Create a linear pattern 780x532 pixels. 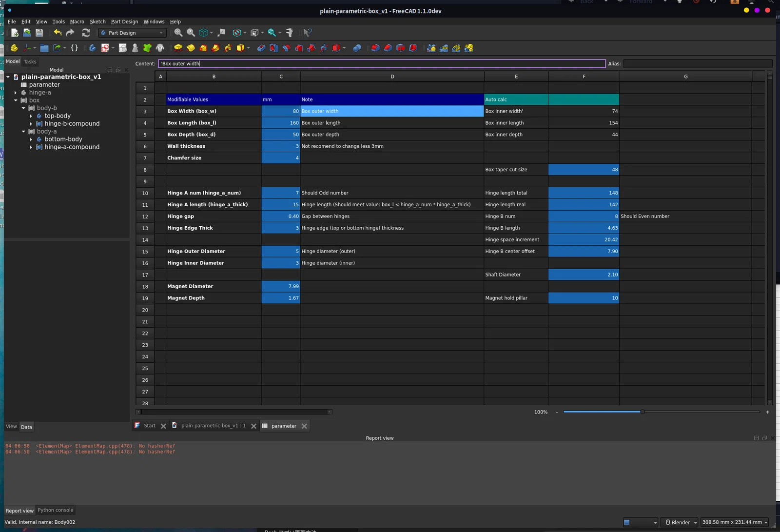coord(444,48)
